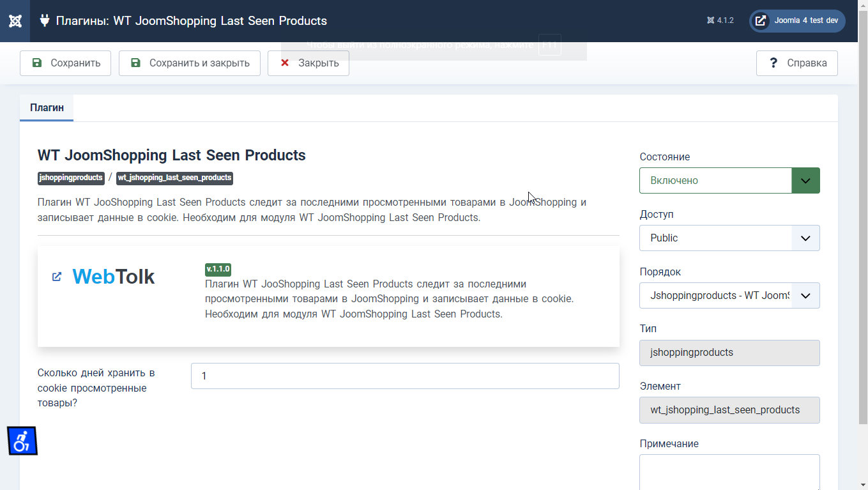
Task: Click the jshoppingproducts folder badge
Action: tap(71, 178)
